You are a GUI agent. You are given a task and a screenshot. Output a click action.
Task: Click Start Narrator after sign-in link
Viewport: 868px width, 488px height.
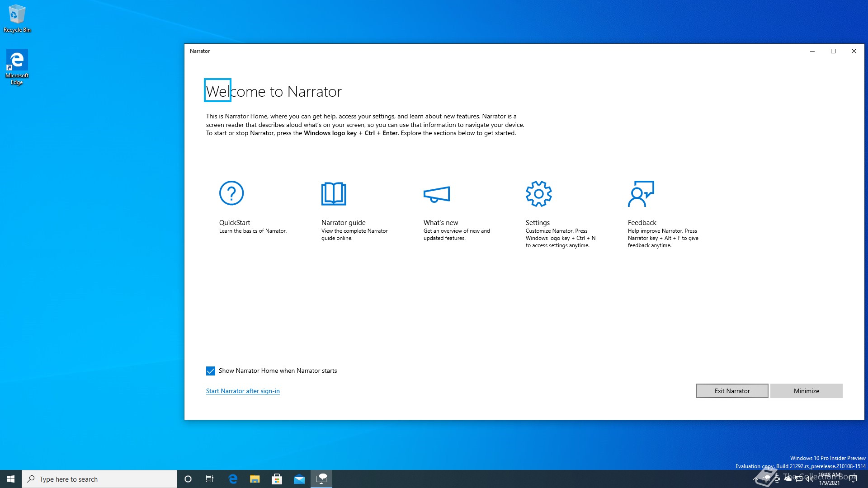point(243,391)
